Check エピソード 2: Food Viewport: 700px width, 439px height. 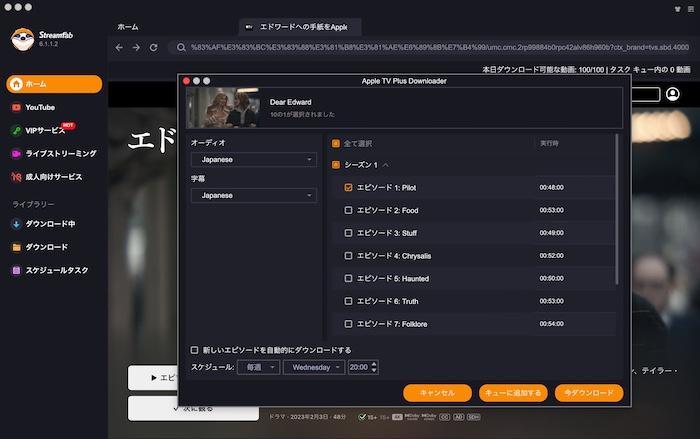[x=348, y=210]
